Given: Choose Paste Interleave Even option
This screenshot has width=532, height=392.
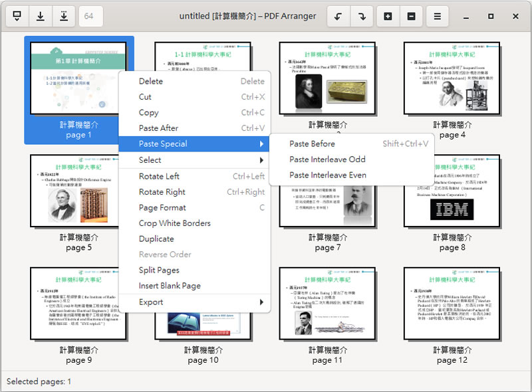Looking at the screenshot, I should click(328, 175).
